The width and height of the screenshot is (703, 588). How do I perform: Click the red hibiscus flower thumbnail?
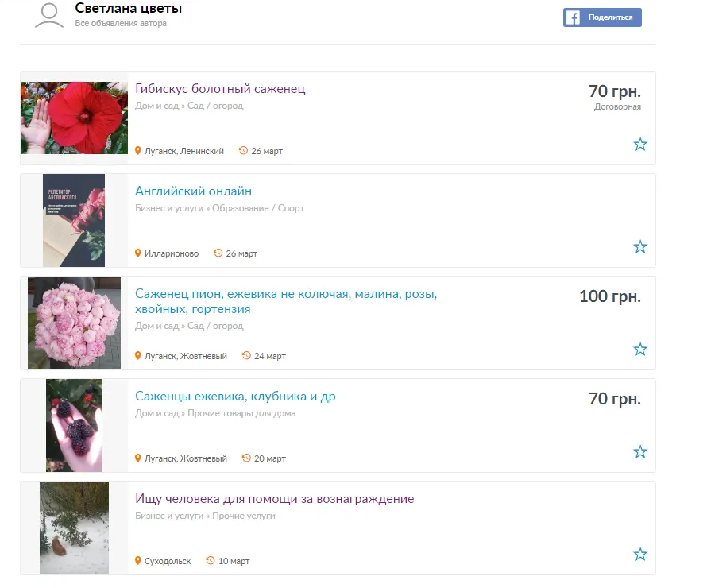[74, 118]
